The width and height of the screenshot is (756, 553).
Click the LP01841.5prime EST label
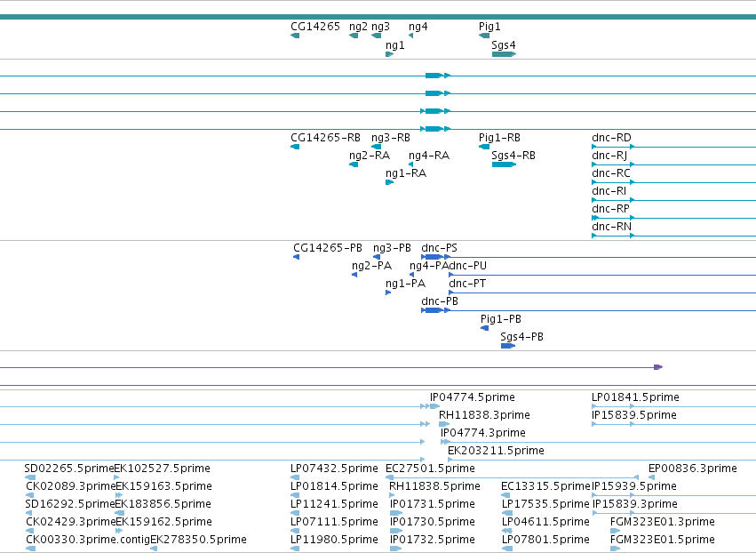(635, 397)
